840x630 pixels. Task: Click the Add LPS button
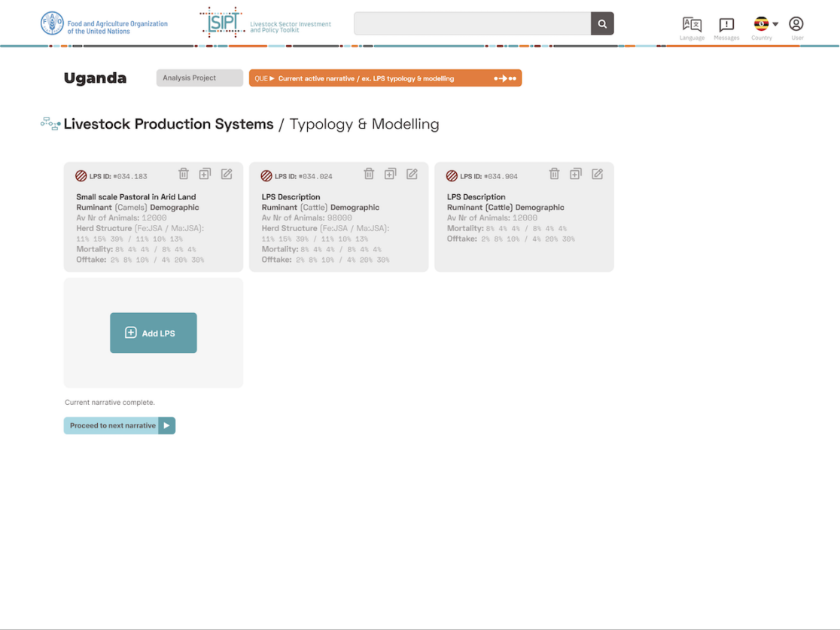(x=154, y=333)
